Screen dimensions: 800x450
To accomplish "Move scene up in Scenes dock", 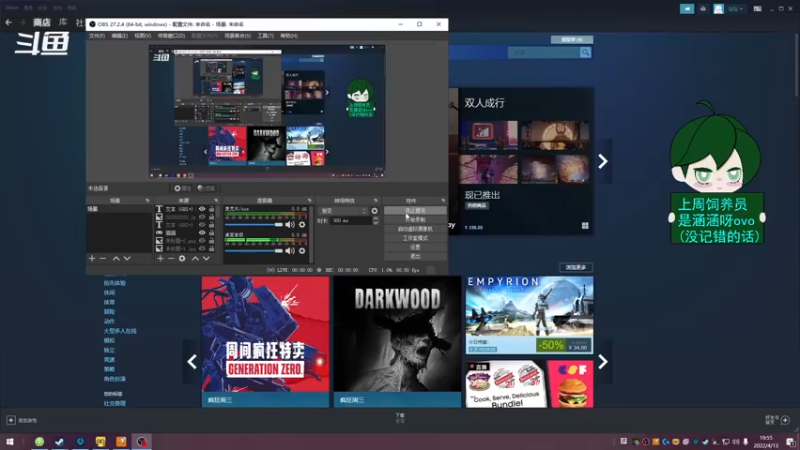I will point(116,259).
